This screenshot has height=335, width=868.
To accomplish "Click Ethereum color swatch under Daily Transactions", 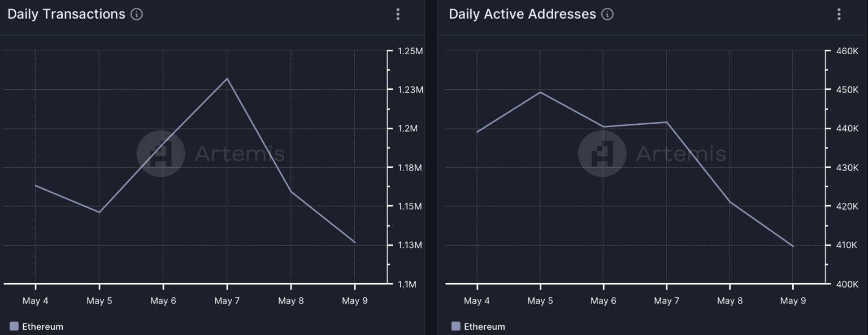I will click(14, 326).
